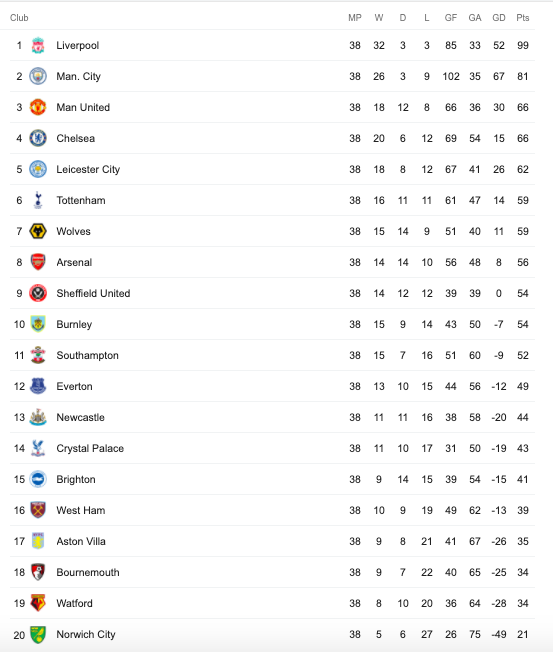Open the Man United team link

pos(83,107)
